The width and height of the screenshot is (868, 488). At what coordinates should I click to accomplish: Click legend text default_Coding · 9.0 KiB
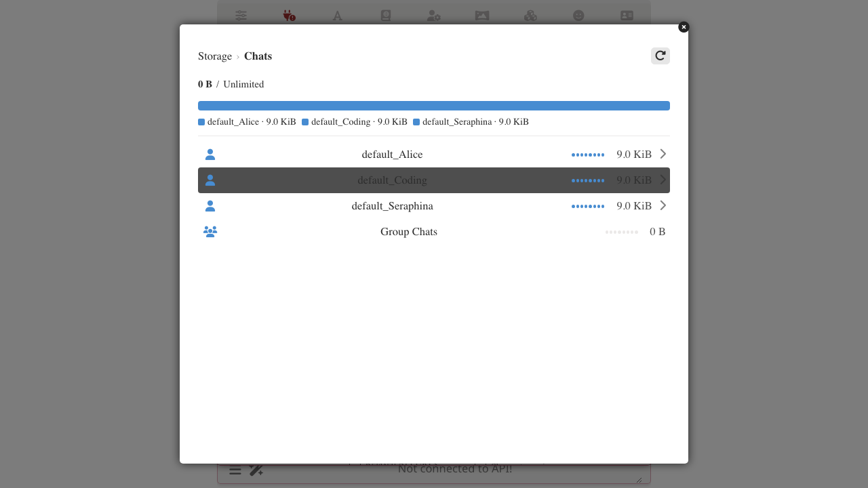tap(359, 122)
